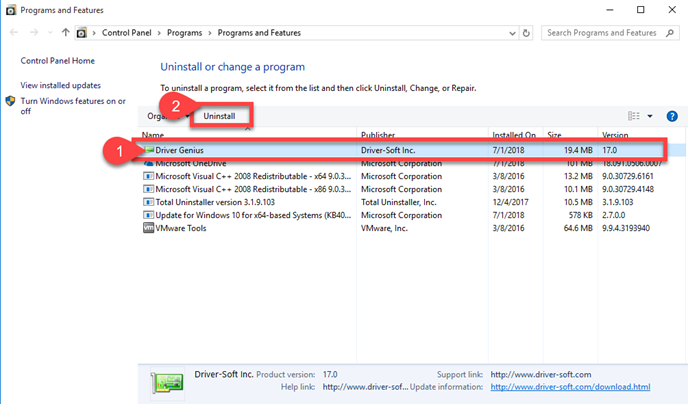Click VMware, Inc. publisher cell

tap(384, 228)
